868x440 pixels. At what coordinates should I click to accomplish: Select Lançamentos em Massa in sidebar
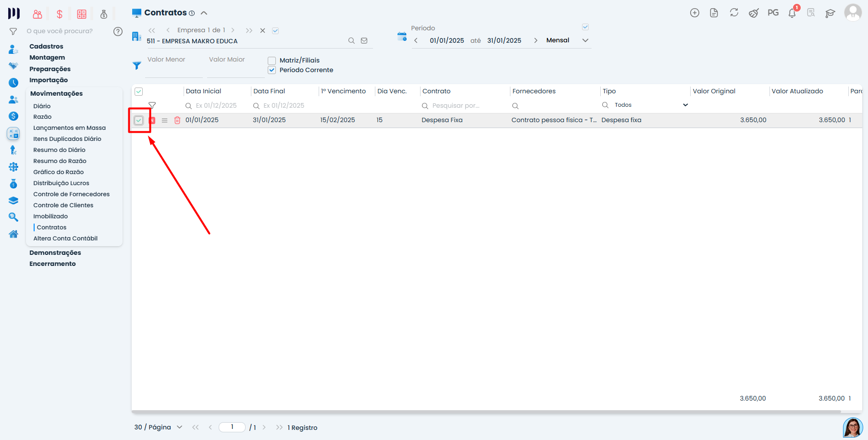point(69,128)
